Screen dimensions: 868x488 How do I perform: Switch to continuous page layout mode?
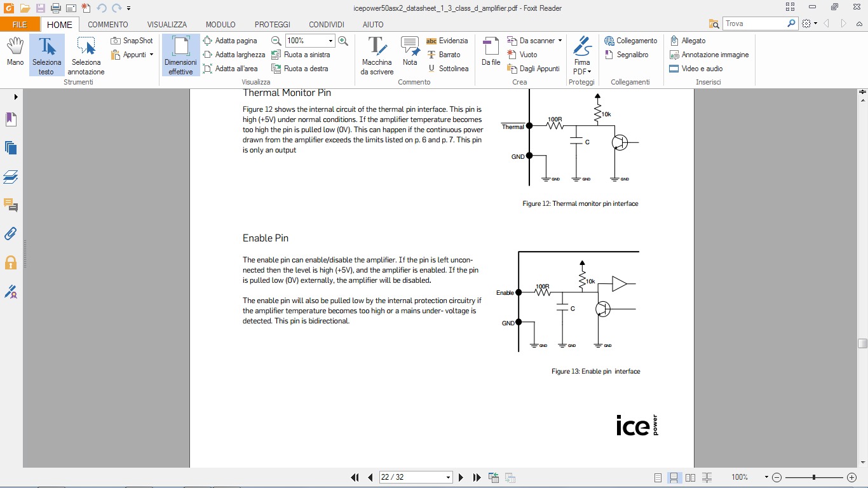point(674,477)
